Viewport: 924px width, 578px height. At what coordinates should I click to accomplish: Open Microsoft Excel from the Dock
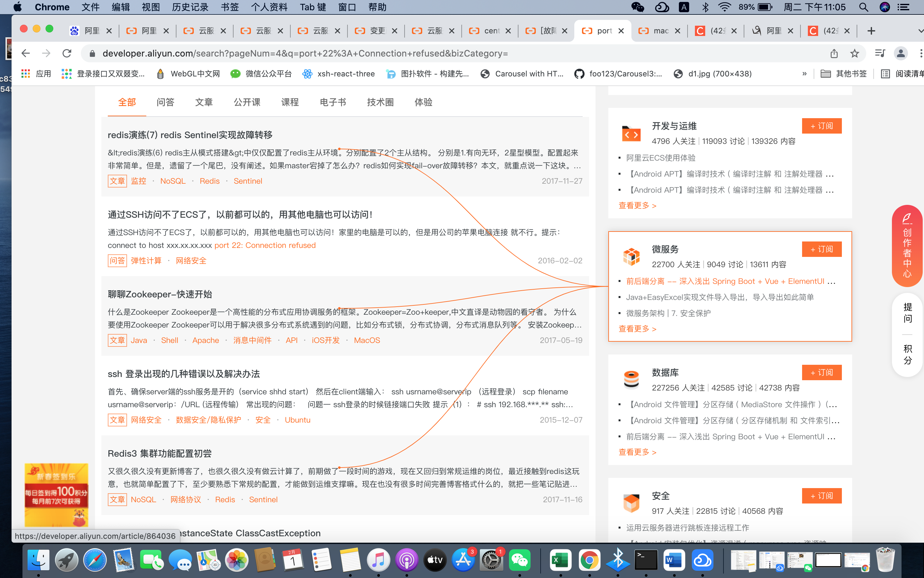560,560
